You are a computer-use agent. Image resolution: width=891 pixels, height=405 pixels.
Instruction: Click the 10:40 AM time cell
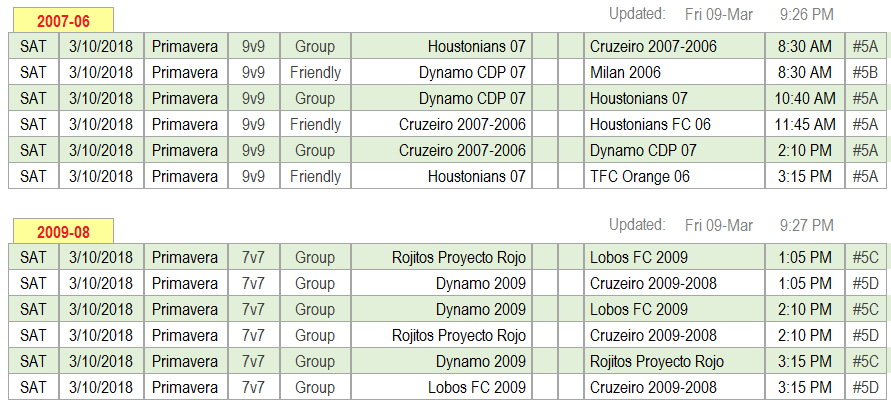pos(805,98)
